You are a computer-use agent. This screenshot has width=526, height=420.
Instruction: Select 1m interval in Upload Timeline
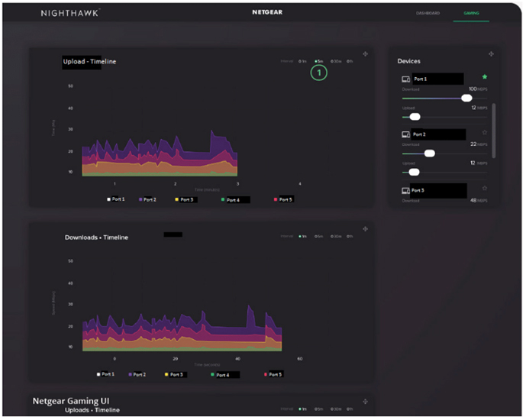coord(302,61)
